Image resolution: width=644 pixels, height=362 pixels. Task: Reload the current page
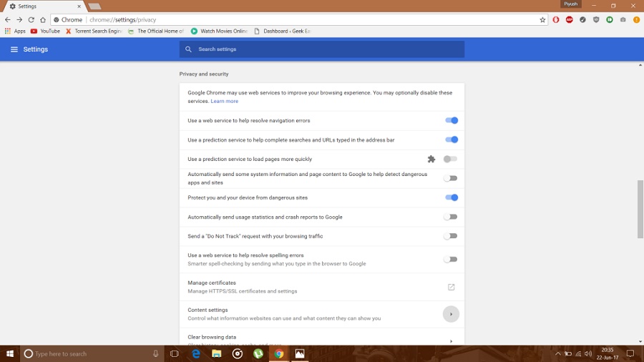(31, 20)
